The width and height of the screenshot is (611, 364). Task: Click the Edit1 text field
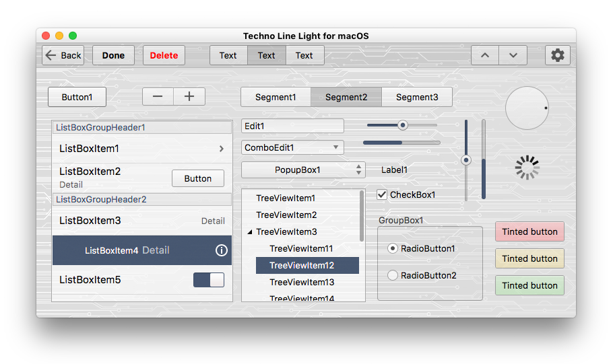point(292,126)
